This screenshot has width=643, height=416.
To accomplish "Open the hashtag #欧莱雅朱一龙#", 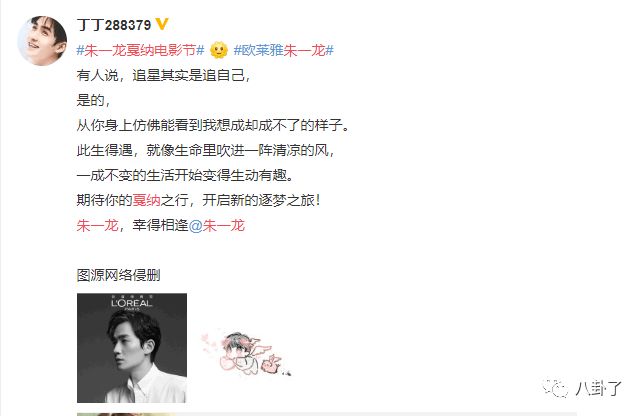I will click(283, 50).
